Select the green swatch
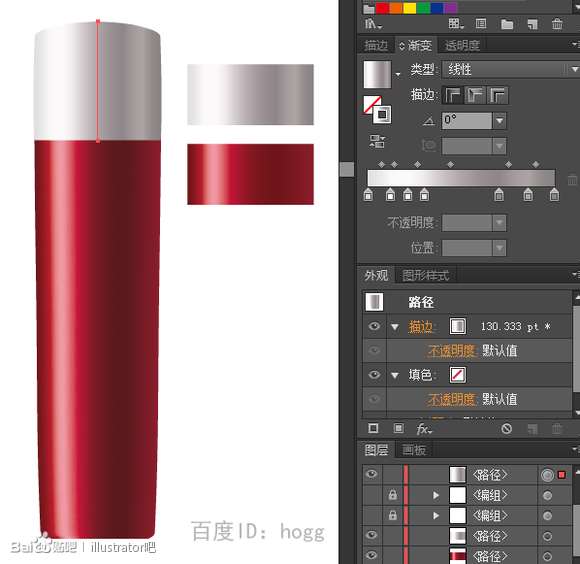Image resolution: width=580 pixels, height=564 pixels. (x=424, y=8)
